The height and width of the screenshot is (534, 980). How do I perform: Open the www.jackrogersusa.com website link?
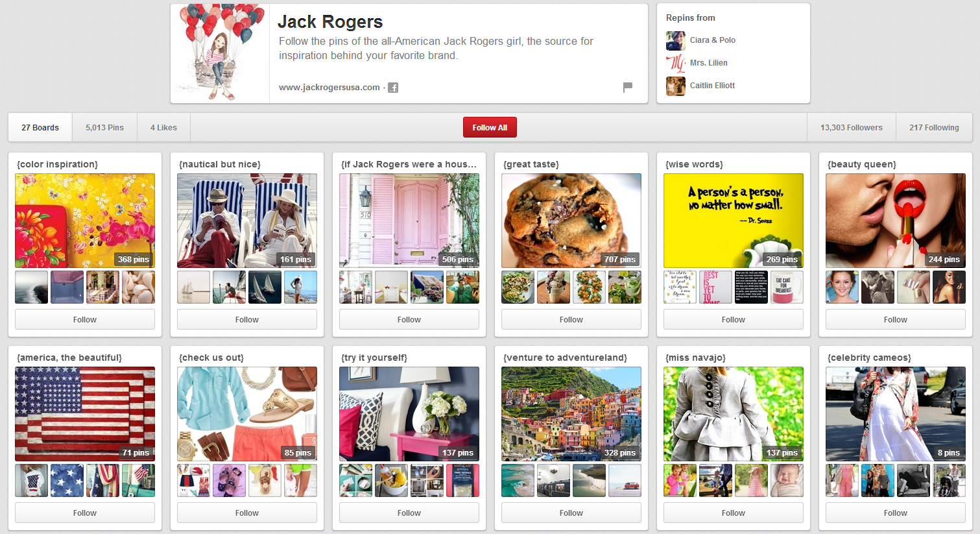329,87
